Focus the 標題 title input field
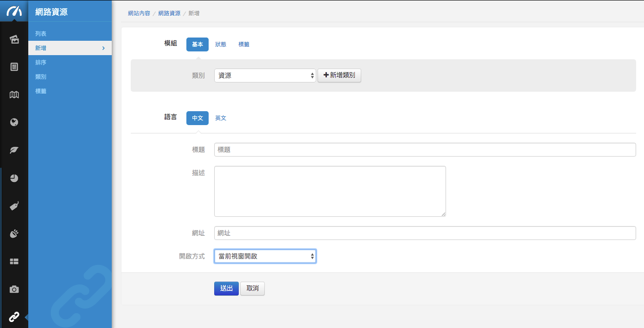The image size is (644, 328). (x=425, y=150)
